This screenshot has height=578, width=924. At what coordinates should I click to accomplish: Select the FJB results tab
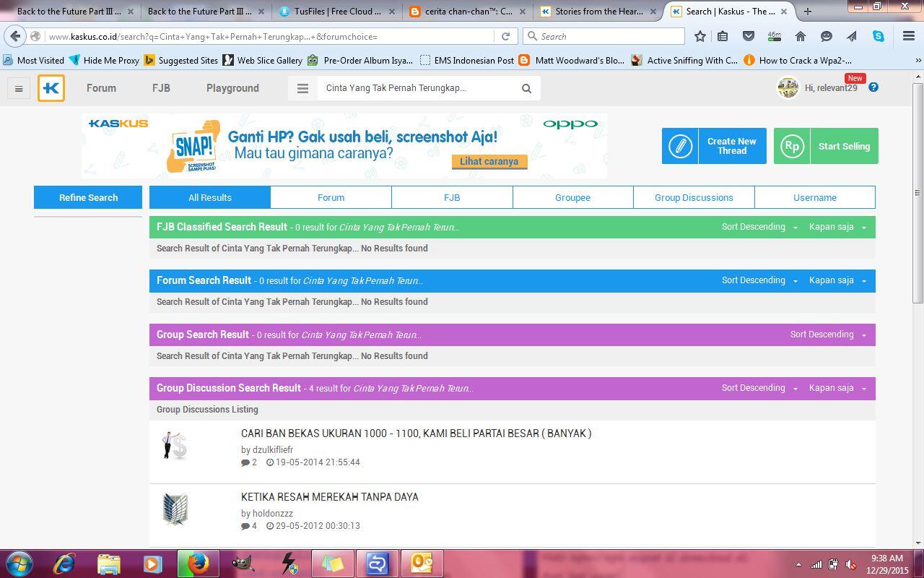[452, 197]
